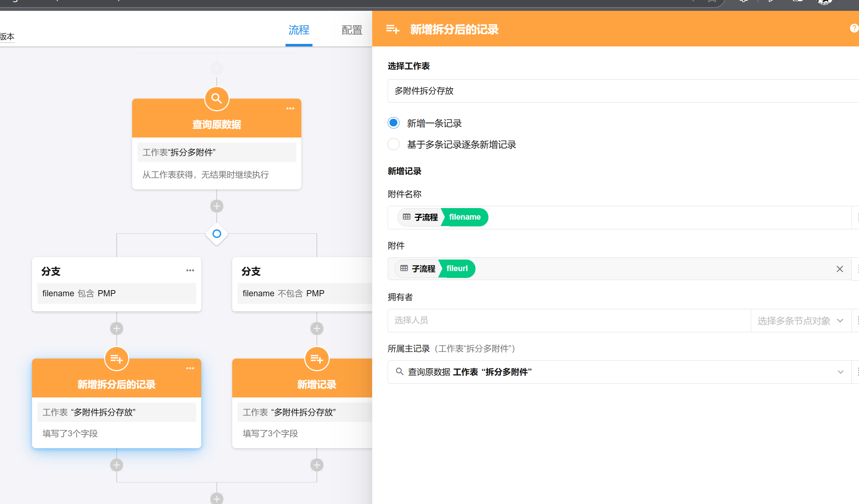Switch to the 流程 tab
The width and height of the screenshot is (859, 504).
298,30
